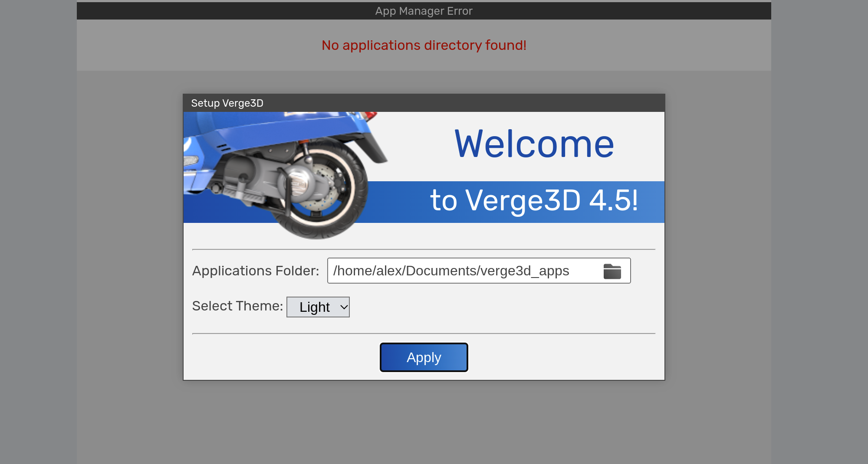Click the 'App Manager Error' header text
868x464 pixels.
[424, 11]
